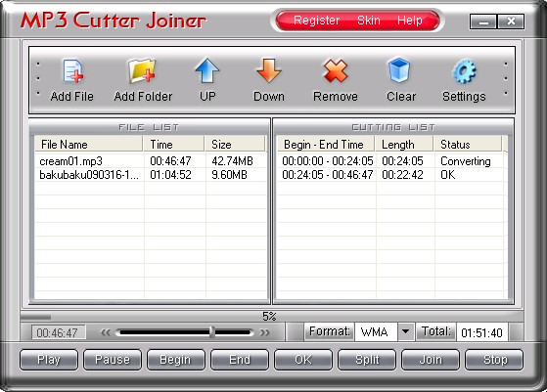The height and width of the screenshot is (392, 547).
Task: Click the 42.74MB size cell
Action: (232, 161)
